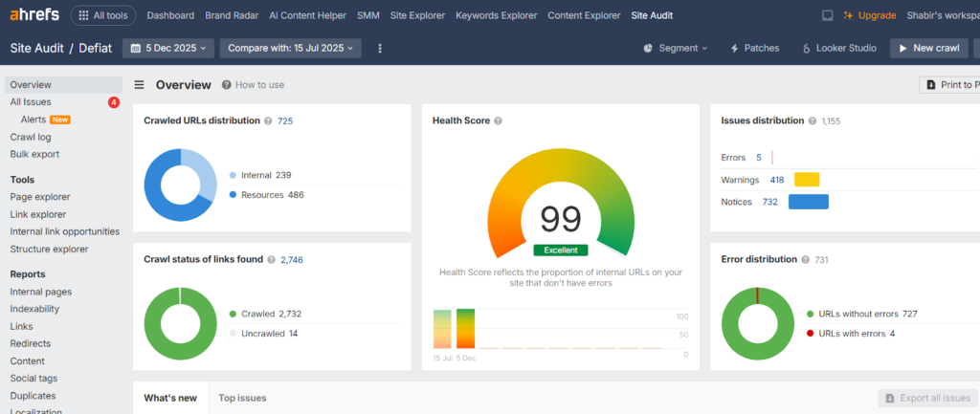
Task: Open the Patches tool
Action: (x=754, y=48)
